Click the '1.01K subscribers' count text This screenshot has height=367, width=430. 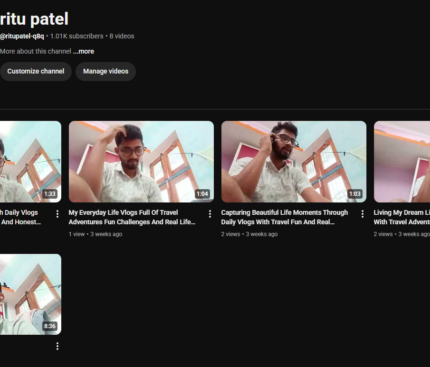77,36
